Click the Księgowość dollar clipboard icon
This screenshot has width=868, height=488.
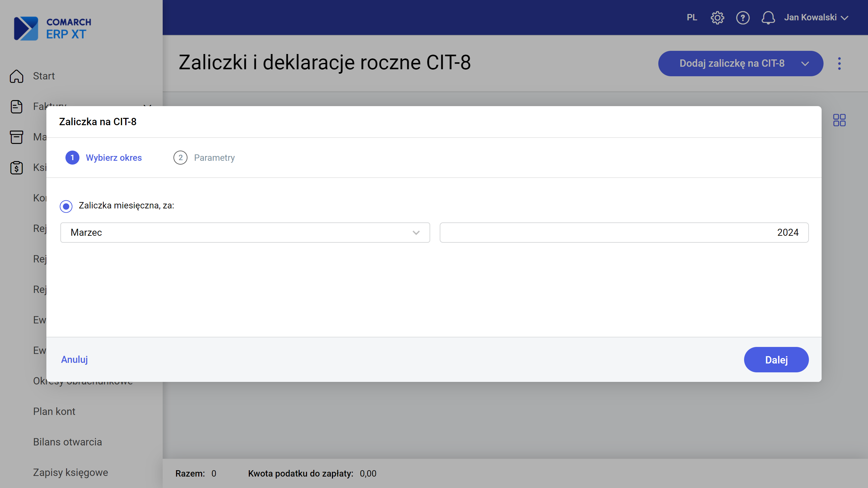[16, 167]
